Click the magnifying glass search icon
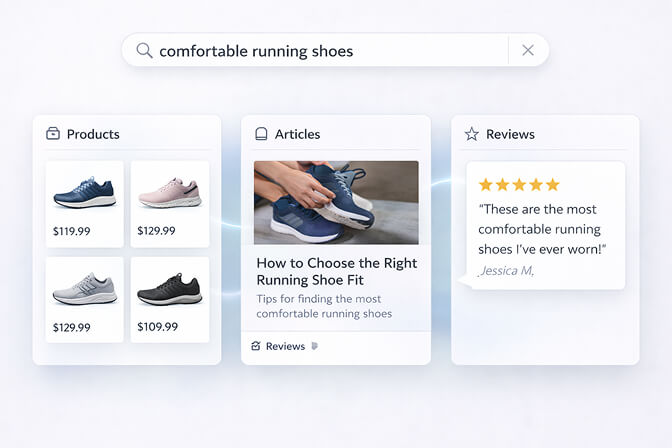Screen dimensions: 672x448 click(x=144, y=51)
